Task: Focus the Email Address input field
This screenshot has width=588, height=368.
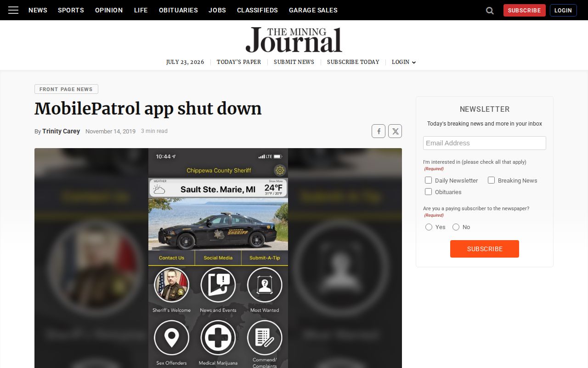Action: tap(485, 143)
